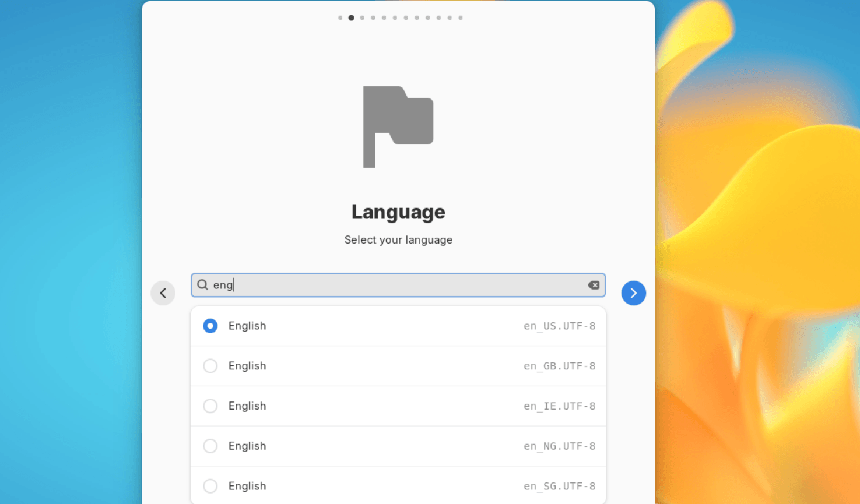Select the English en_NG list row
The width and height of the screenshot is (860, 504).
tap(398, 446)
